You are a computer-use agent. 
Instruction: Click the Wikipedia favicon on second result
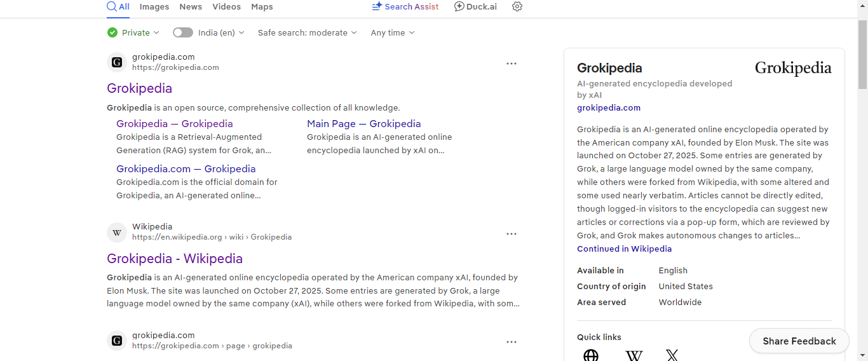coord(117,233)
